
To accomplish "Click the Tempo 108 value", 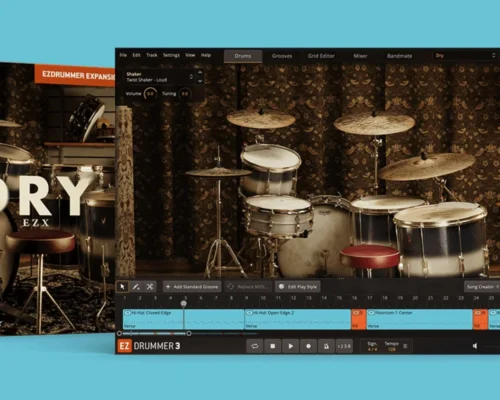I will pos(392,349).
